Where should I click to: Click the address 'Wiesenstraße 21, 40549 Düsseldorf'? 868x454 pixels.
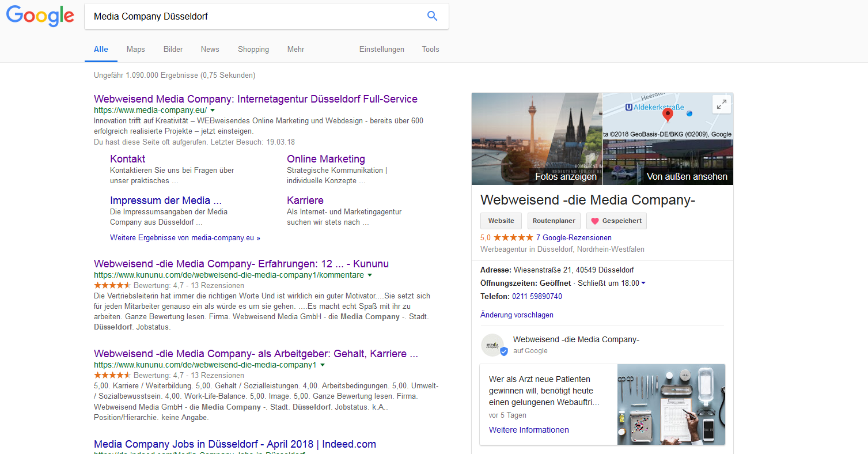click(574, 270)
